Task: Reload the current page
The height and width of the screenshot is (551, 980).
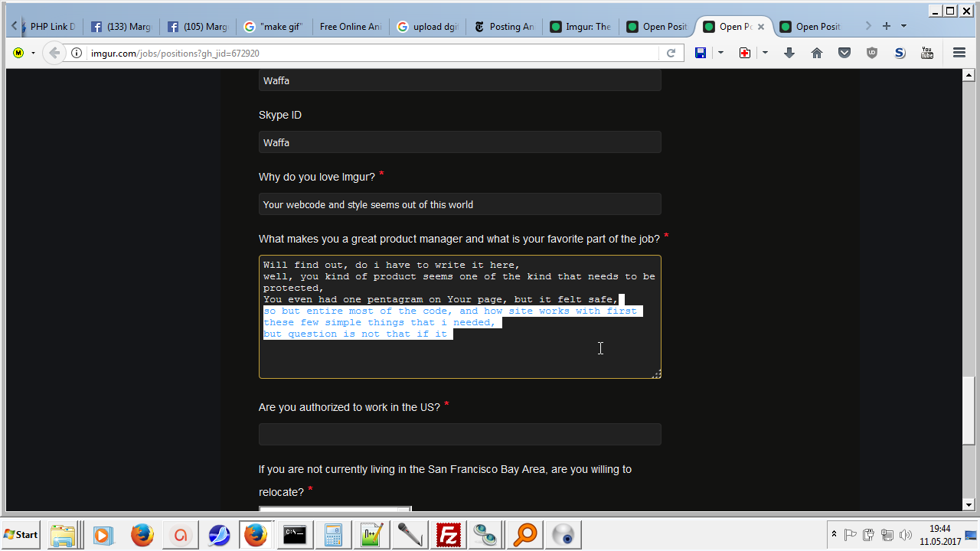Action: click(x=671, y=53)
